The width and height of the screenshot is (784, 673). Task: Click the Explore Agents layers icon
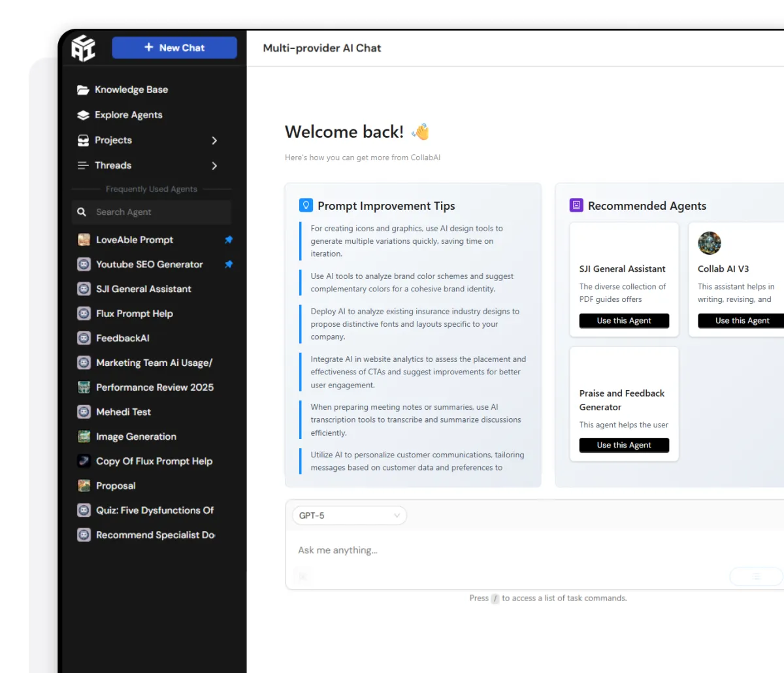click(83, 115)
